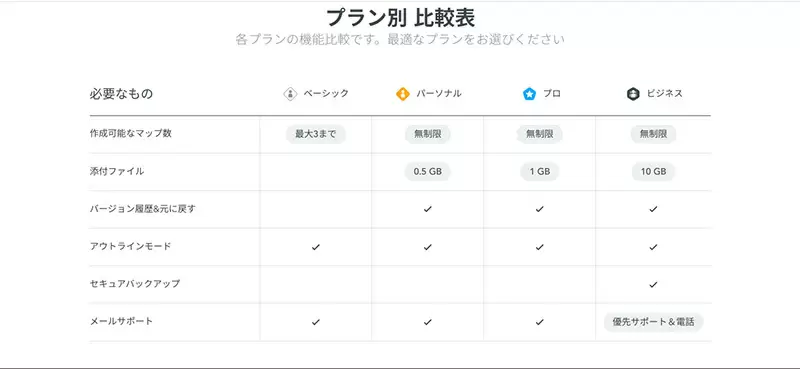This screenshot has width=800, height=369.
Task: Select the ベーシック plan label
Action: (x=326, y=93)
